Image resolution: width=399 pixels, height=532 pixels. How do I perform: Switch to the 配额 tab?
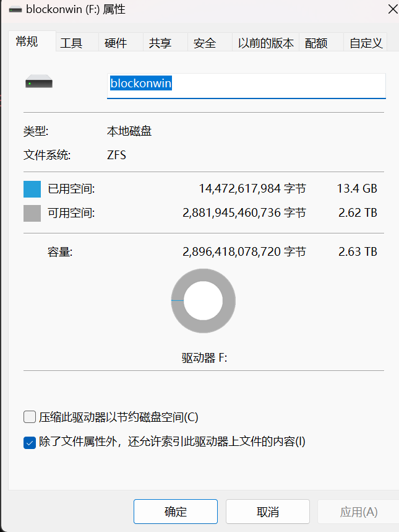[316, 43]
